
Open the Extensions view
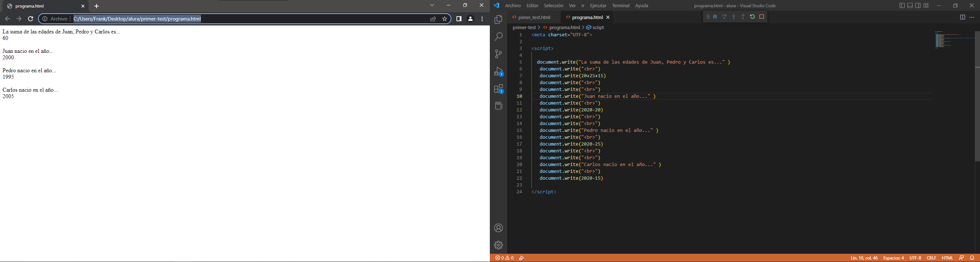pos(498,89)
